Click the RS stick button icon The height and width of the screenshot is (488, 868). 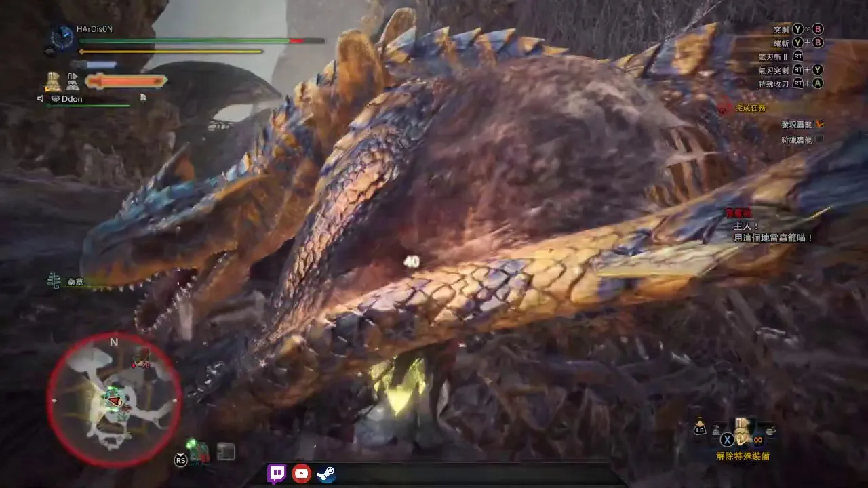[180, 460]
